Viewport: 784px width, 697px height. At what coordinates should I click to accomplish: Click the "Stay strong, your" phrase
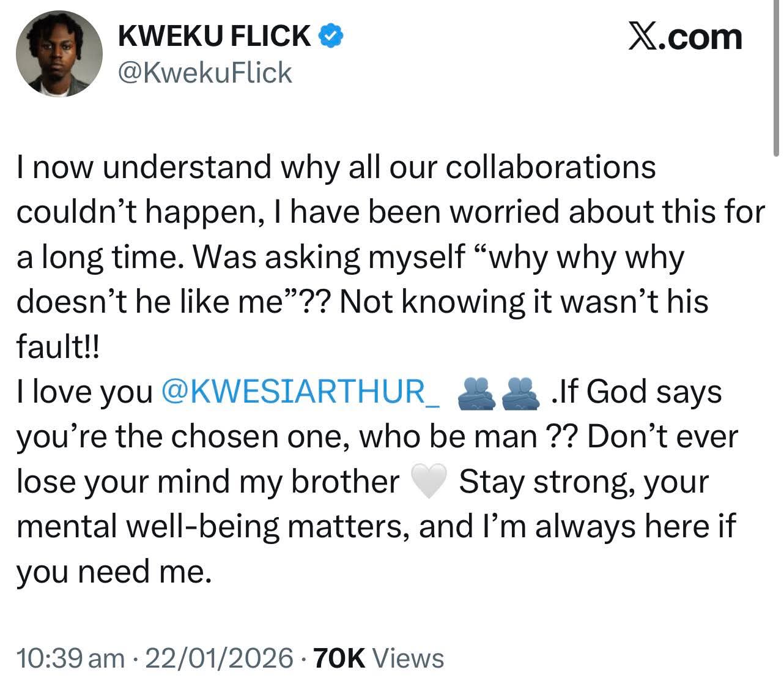pyautogui.click(x=583, y=482)
